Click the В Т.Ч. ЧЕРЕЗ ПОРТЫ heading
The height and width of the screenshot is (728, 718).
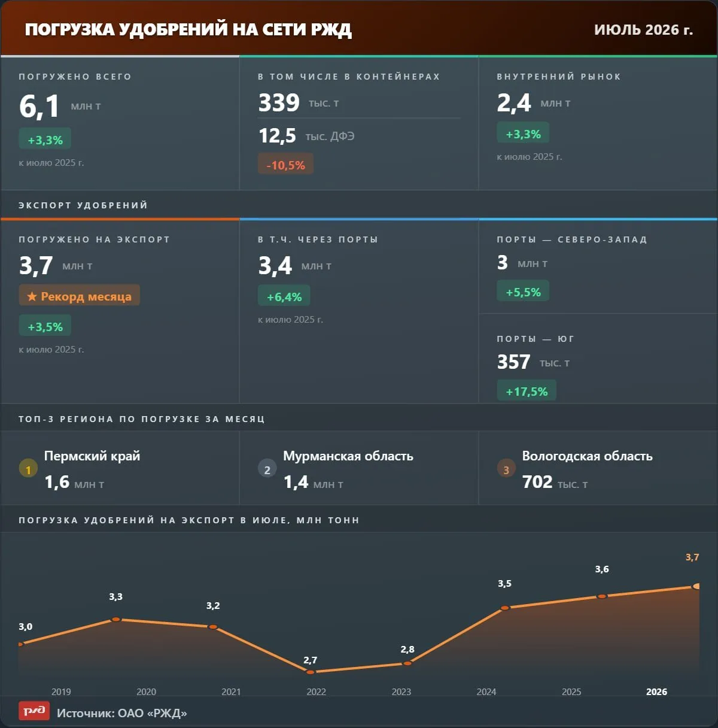318,239
